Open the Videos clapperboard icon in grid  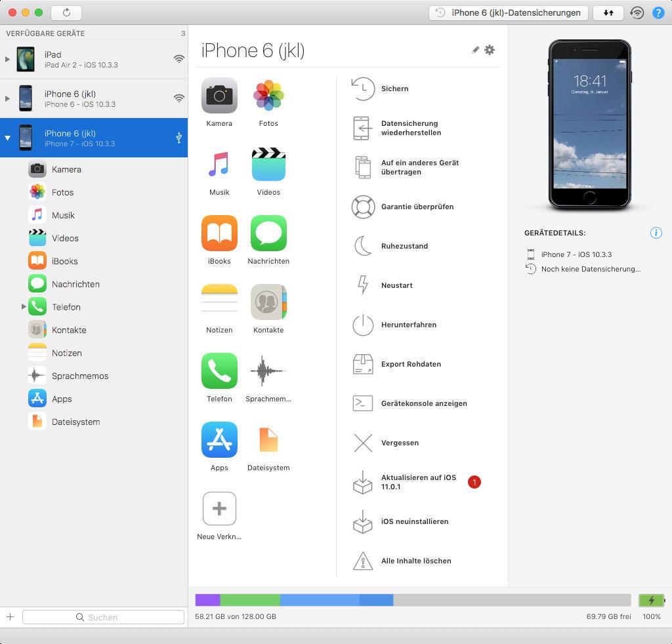[268, 165]
